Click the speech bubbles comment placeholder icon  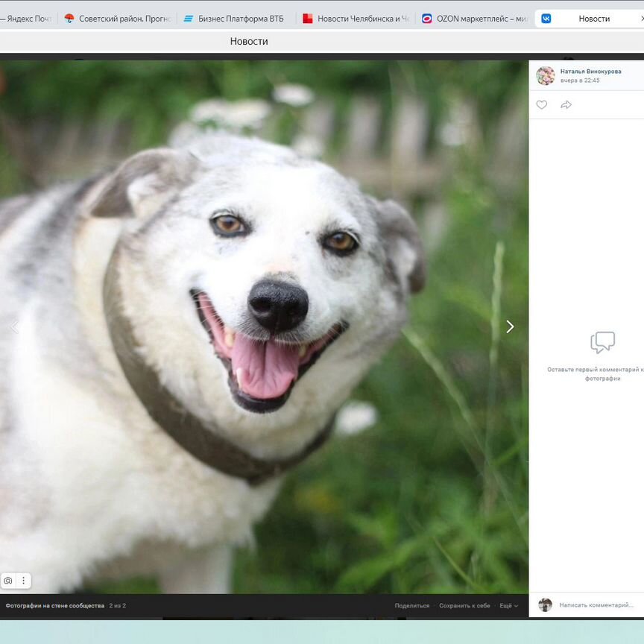coord(602,343)
